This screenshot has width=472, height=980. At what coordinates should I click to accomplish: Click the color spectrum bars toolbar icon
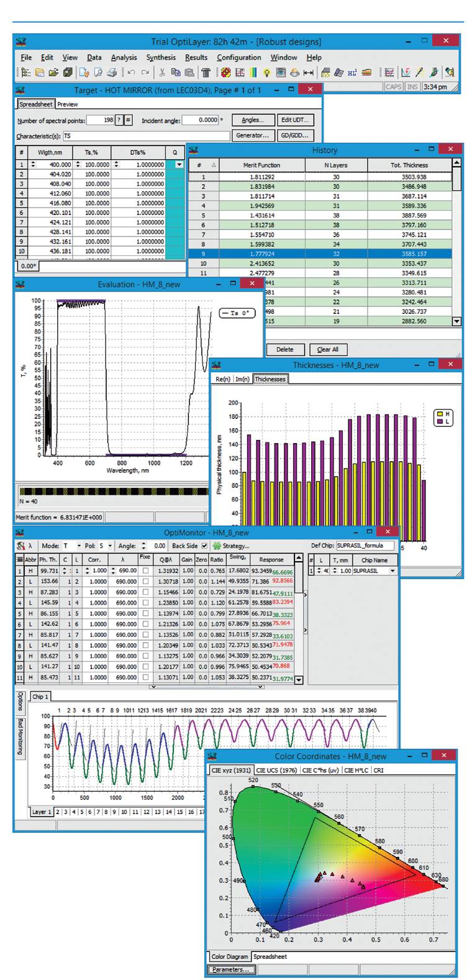pyautogui.click(x=253, y=73)
